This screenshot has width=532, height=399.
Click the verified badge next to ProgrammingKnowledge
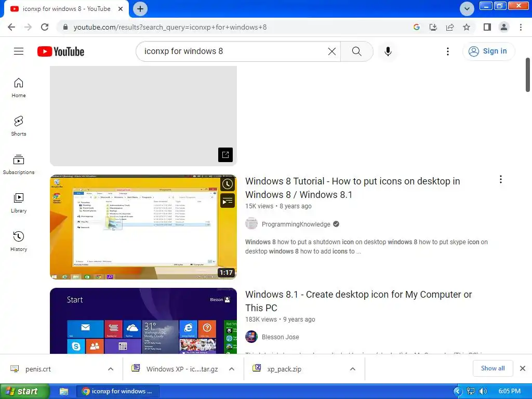click(336, 224)
